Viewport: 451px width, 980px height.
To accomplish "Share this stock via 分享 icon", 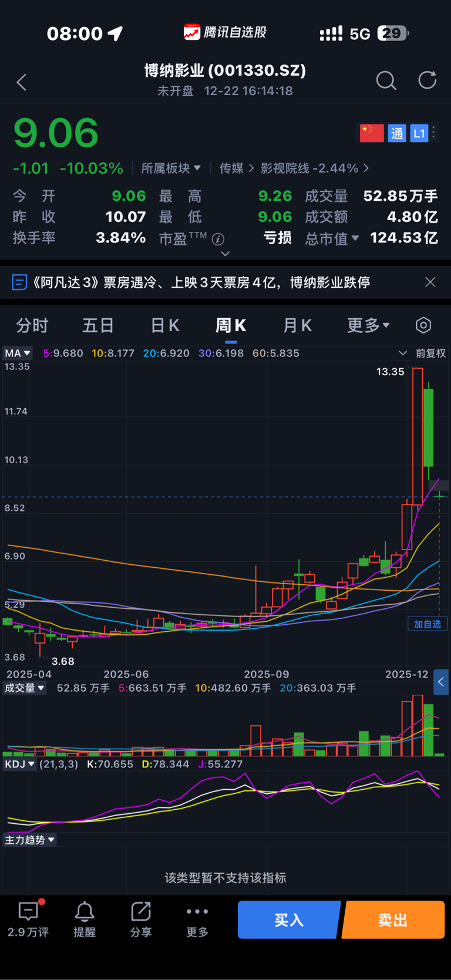I will 141,920.
